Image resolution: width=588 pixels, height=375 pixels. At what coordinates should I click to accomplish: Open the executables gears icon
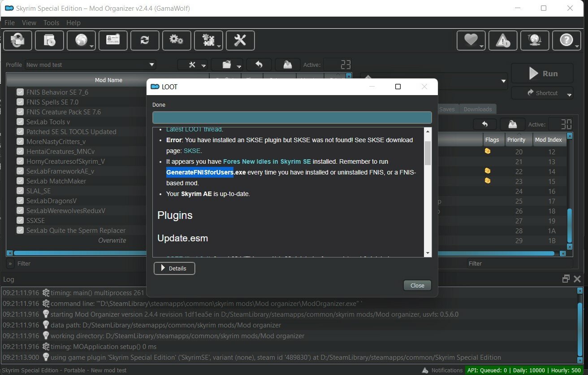click(x=177, y=40)
